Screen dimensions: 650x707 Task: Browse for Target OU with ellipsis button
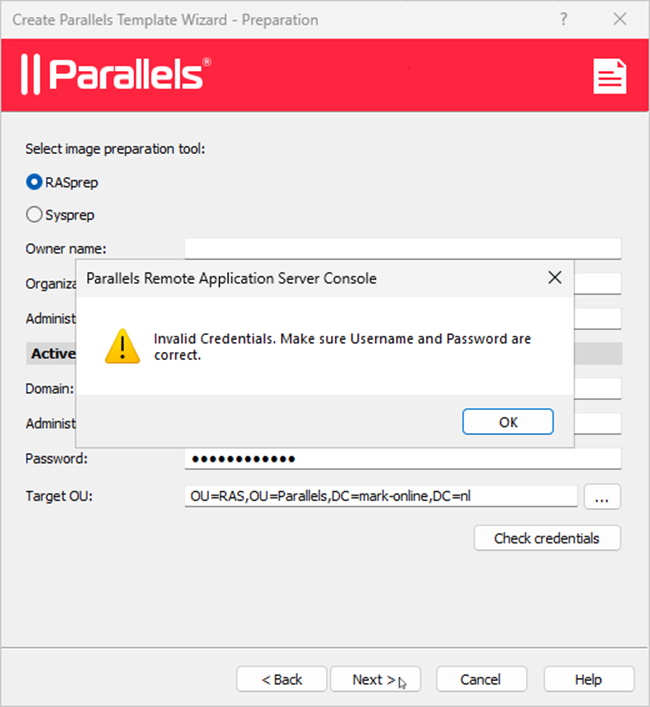click(x=602, y=496)
